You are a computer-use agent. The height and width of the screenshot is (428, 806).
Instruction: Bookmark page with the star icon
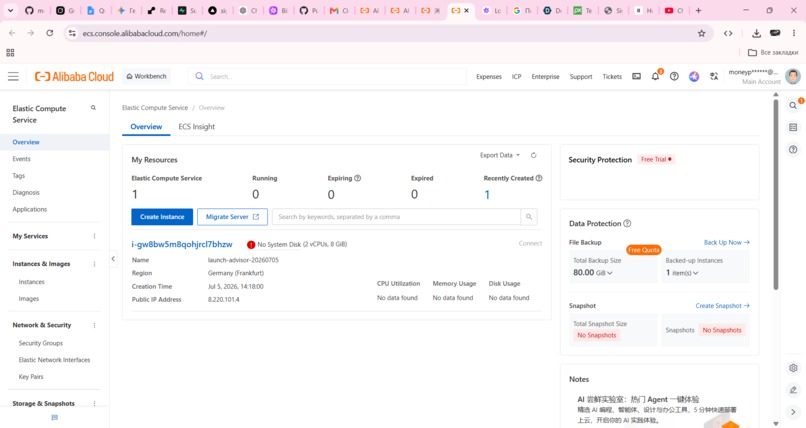point(702,33)
